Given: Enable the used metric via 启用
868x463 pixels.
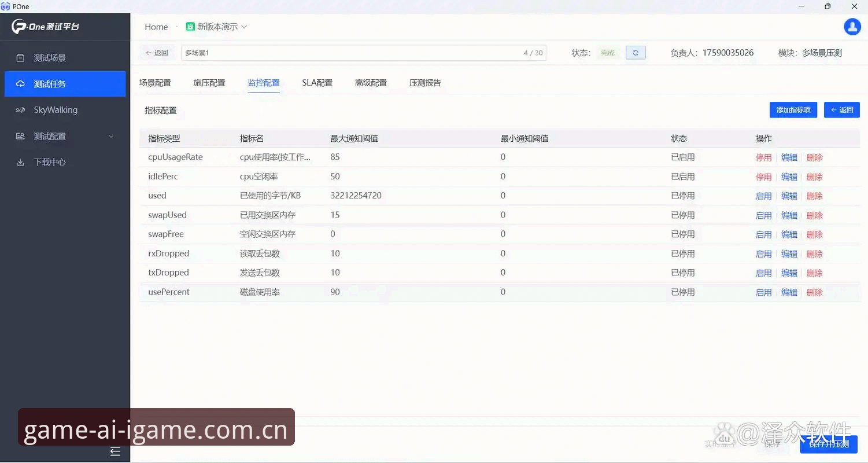Looking at the screenshot, I should click(x=763, y=196).
